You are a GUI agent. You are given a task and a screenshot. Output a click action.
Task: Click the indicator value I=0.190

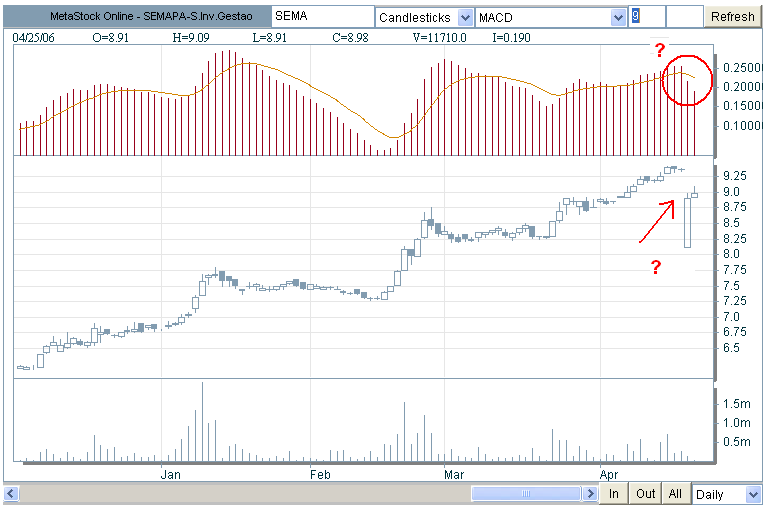pos(512,38)
